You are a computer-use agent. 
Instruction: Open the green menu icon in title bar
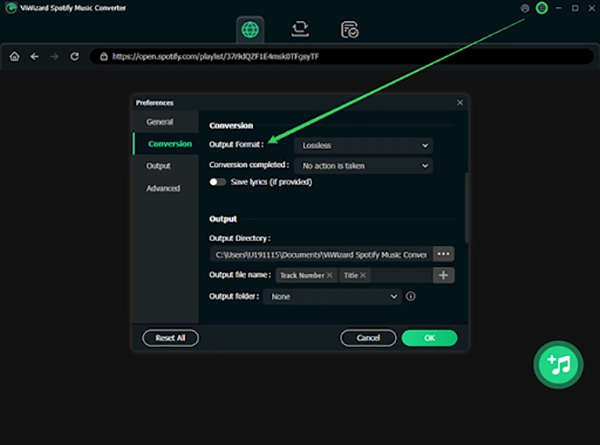[541, 8]
